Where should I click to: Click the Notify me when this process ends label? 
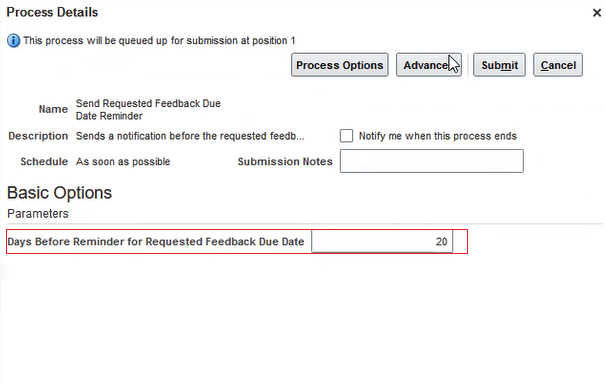tap(437, 136)
